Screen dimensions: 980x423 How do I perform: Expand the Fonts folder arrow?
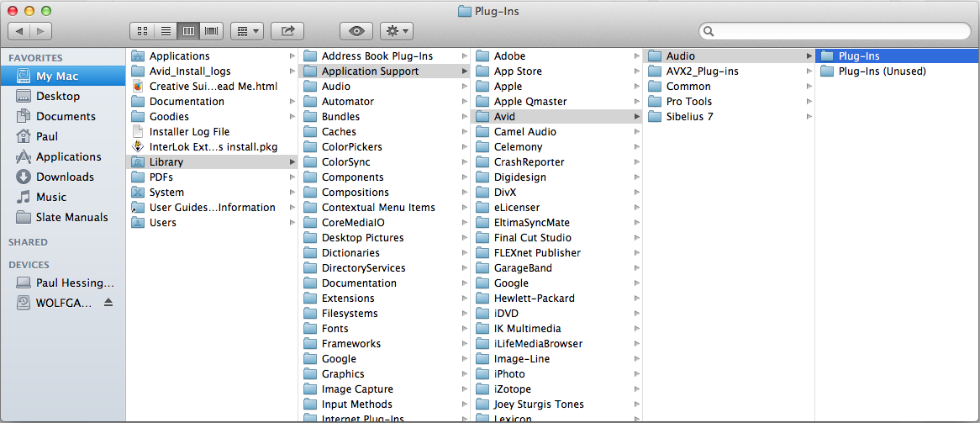click(465, 329)
